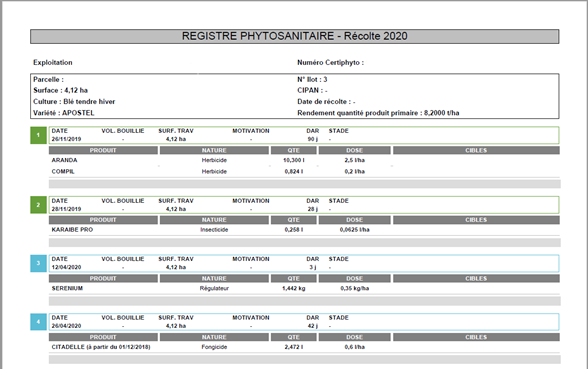Screen dimensions: 588x369
Task: Click the Variété APOSTEL field
Action: click(x=64, y=113)
